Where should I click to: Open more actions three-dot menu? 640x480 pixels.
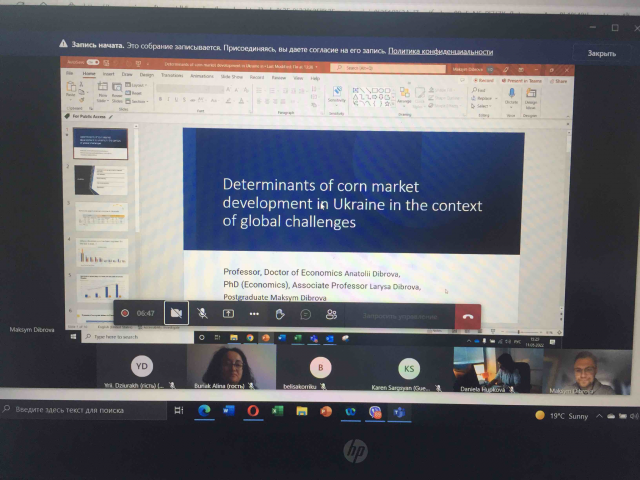click(x=254, y=313)
